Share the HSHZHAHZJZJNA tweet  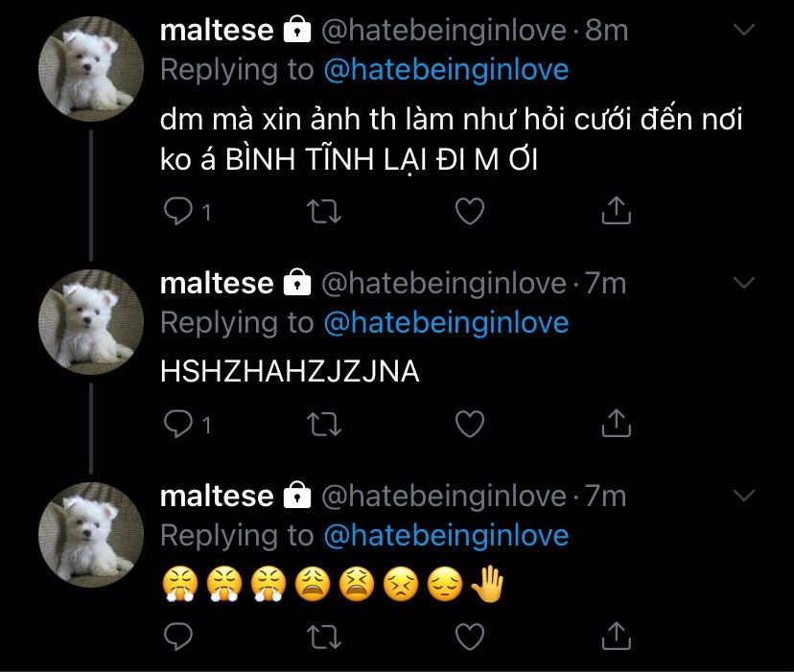click(x=615, y=422)
